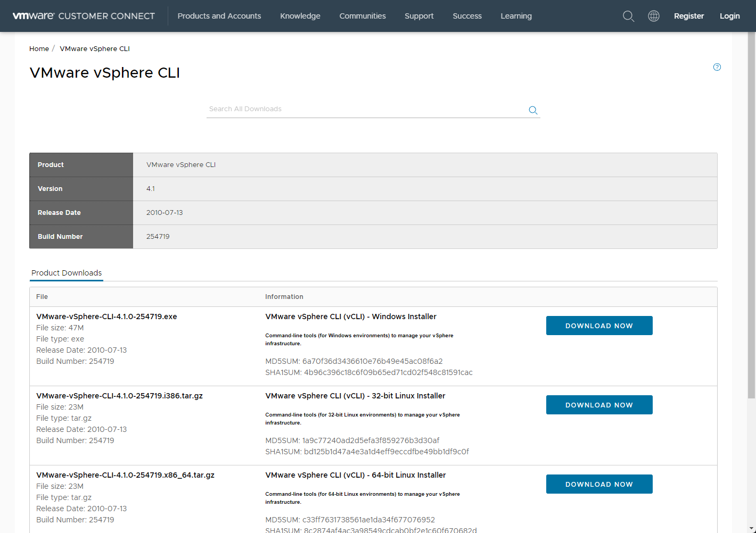Open the Learning menu
This screenshot has height=533, width=756.
pos(516,16)
